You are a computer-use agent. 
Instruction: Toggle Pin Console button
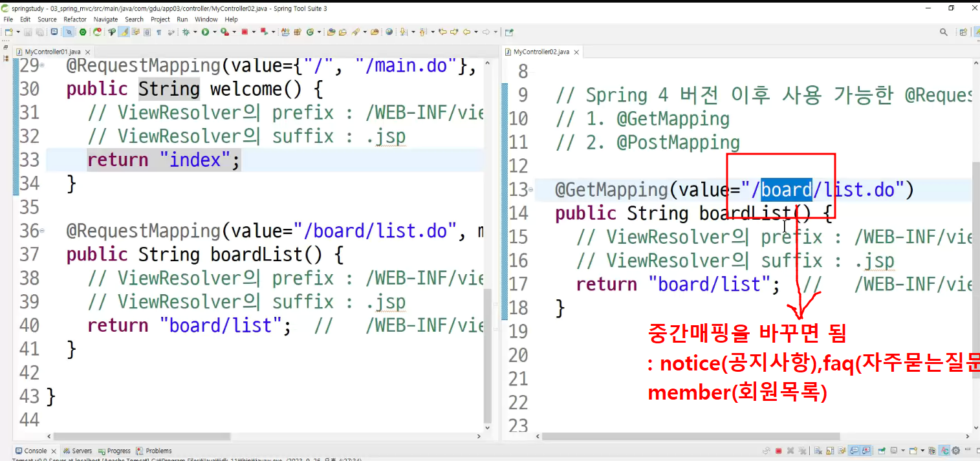(882, 451)
